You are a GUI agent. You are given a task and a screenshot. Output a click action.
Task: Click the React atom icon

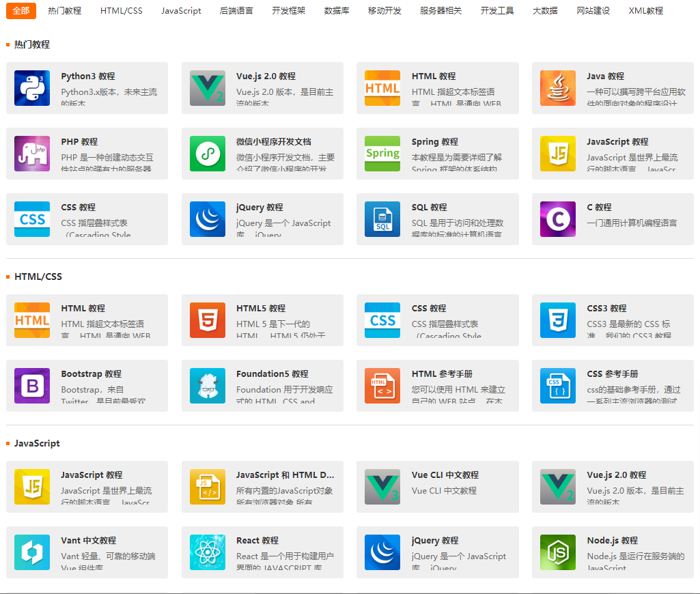pos(208,552)
